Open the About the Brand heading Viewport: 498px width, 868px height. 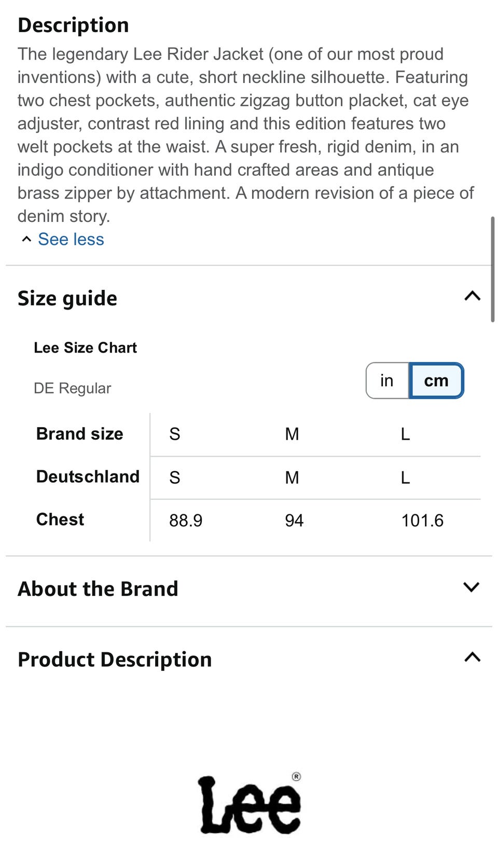pos(98,589)
